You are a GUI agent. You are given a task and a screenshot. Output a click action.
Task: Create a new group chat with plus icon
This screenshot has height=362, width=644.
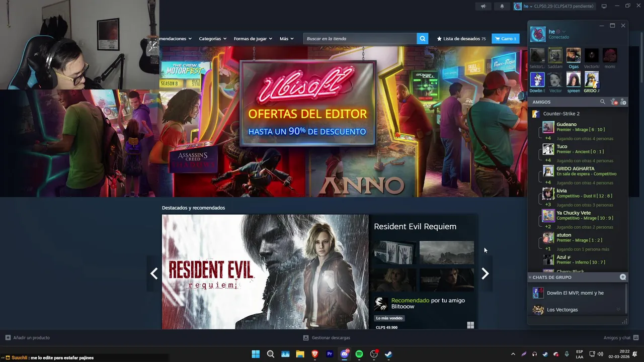[x=623, y=277]
